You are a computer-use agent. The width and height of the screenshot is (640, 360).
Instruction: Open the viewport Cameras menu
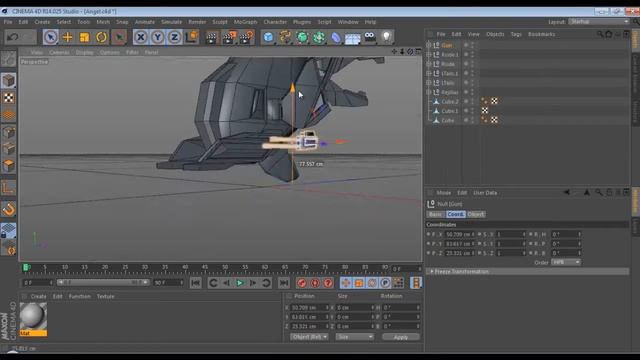click(x=59, y=52)
